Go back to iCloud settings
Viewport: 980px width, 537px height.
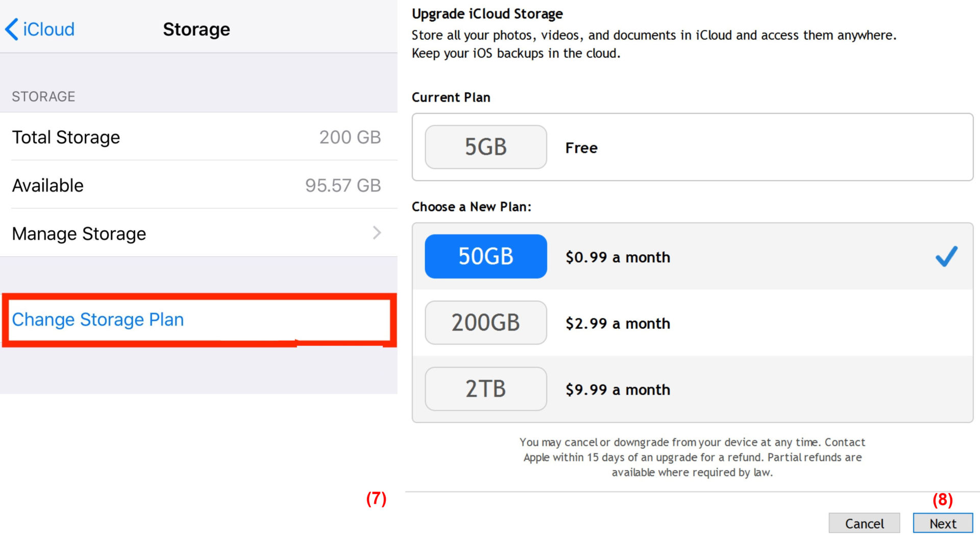(40, 29)
